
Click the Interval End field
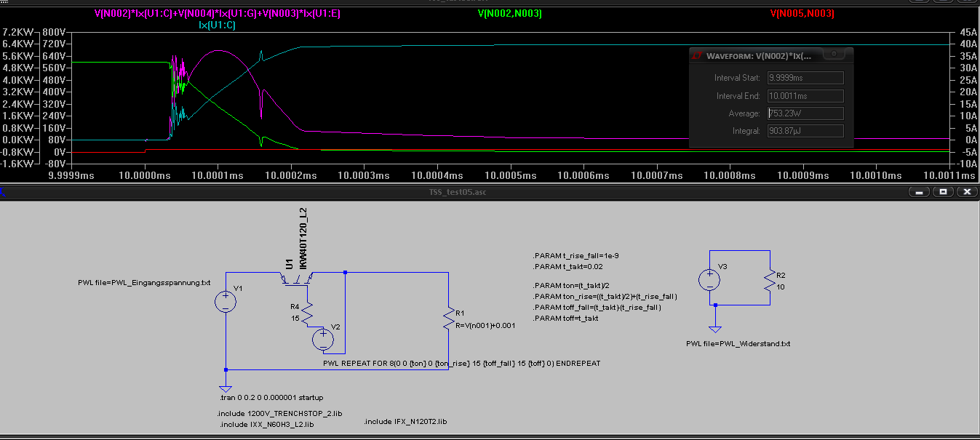tap(805, 96)
